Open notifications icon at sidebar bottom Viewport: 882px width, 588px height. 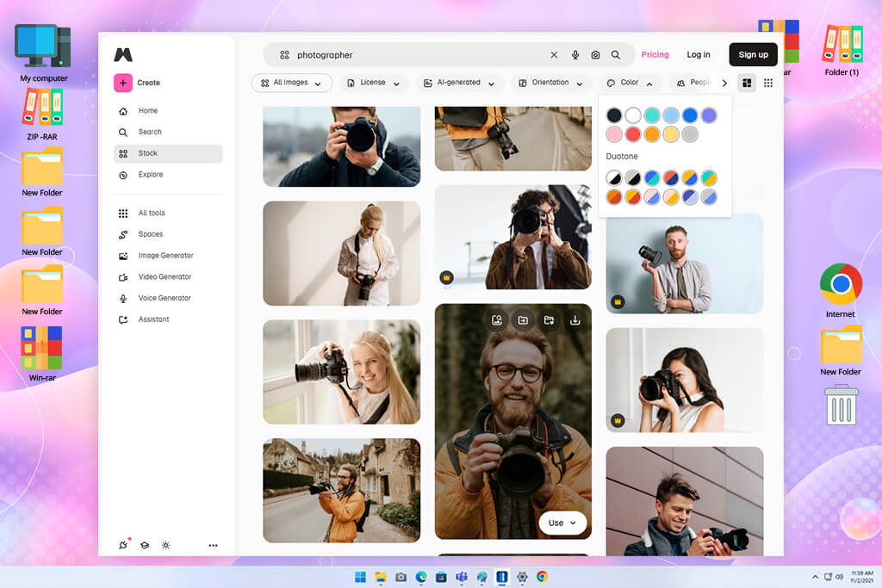coord(123,545)
